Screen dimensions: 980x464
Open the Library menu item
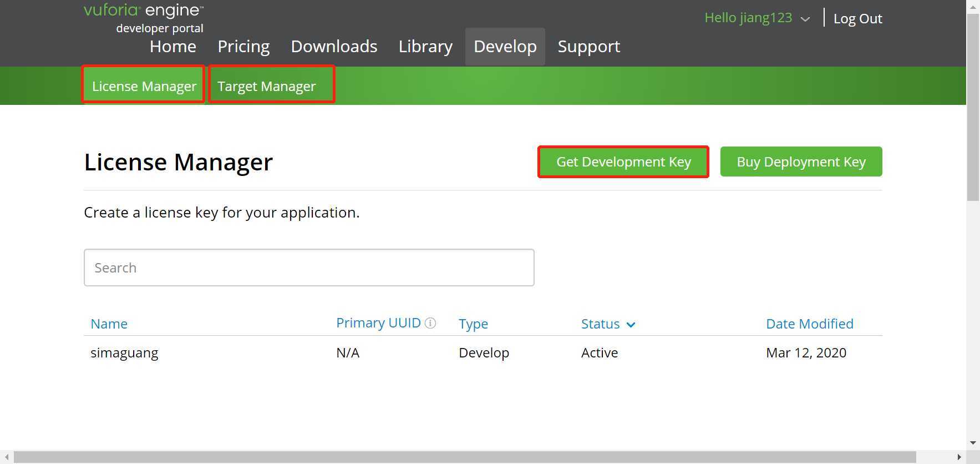point(425,47)
